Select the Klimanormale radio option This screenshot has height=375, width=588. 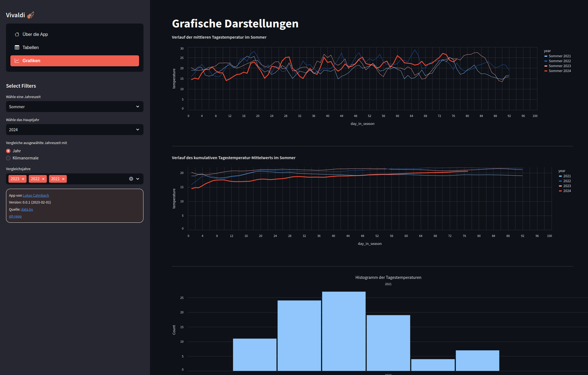8,158
